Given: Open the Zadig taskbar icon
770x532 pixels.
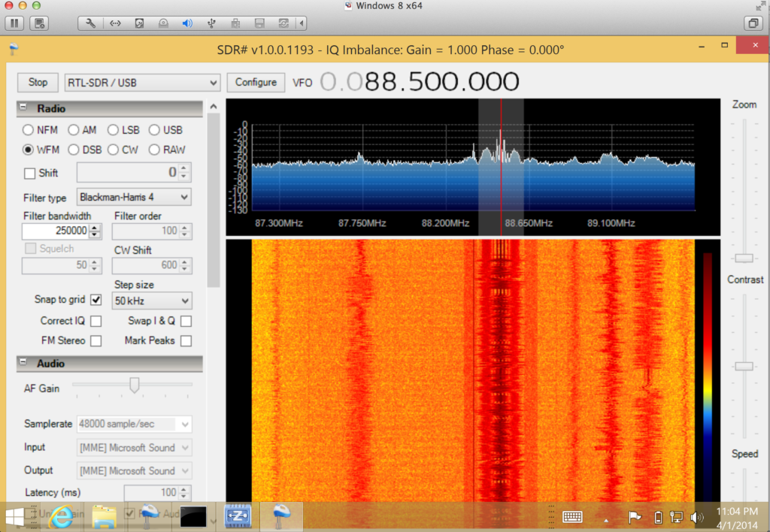Looking at the screenshot, I should [238, 516].
